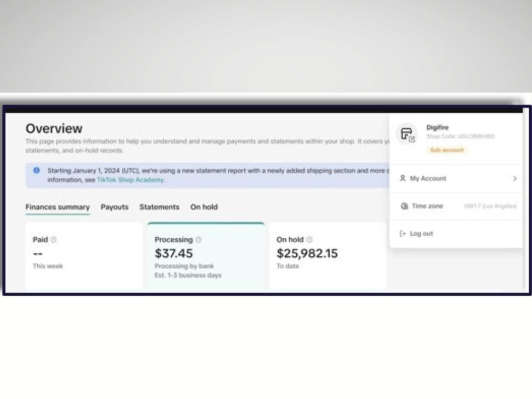The height and width of the screenshot is (399, 532).
Task: Select the On hold $25,982.15 card
Action: click(328, 256)
